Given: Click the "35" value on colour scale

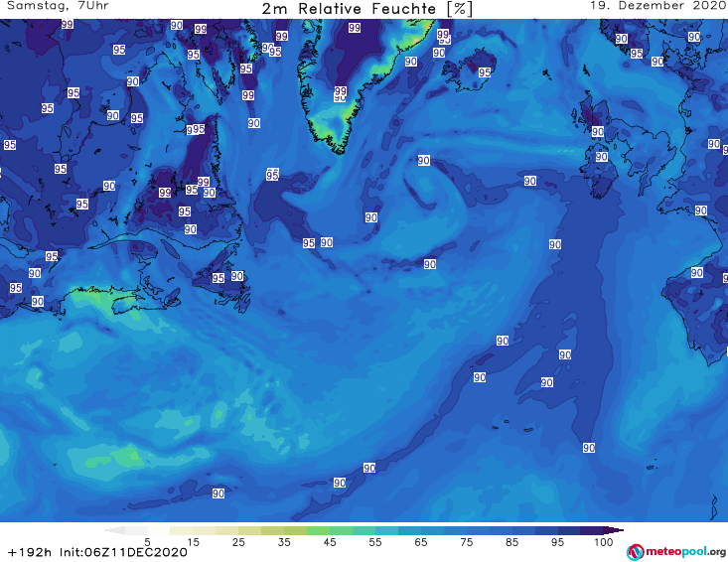Looking at the screenshot, I should tap(284, 542).
